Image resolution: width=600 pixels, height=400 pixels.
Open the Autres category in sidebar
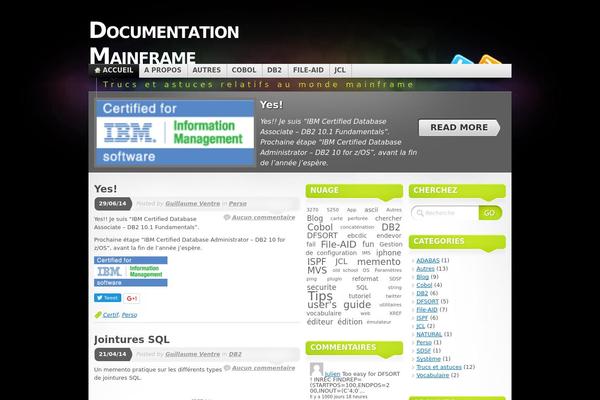425,269
